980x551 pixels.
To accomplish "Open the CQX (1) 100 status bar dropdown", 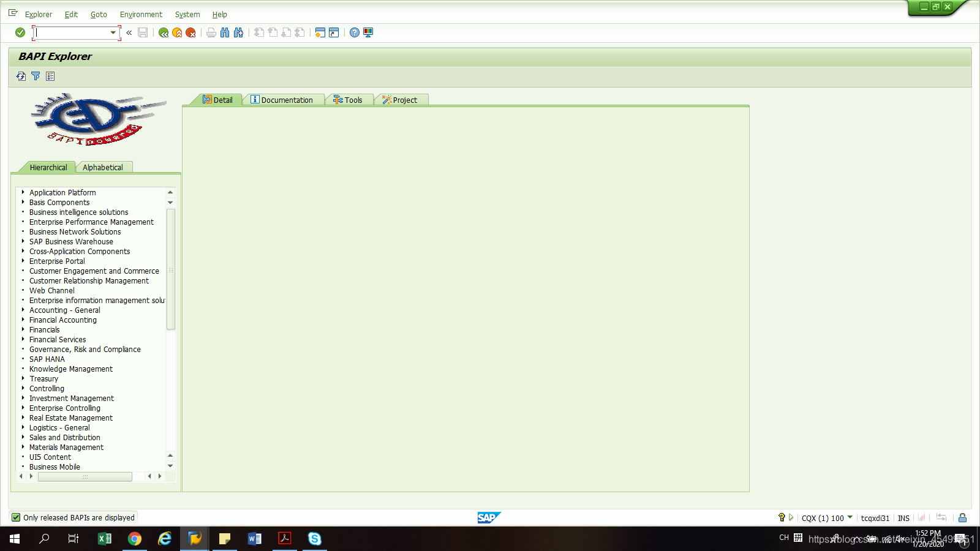I will pyautogui.click(x=851, y=517).
